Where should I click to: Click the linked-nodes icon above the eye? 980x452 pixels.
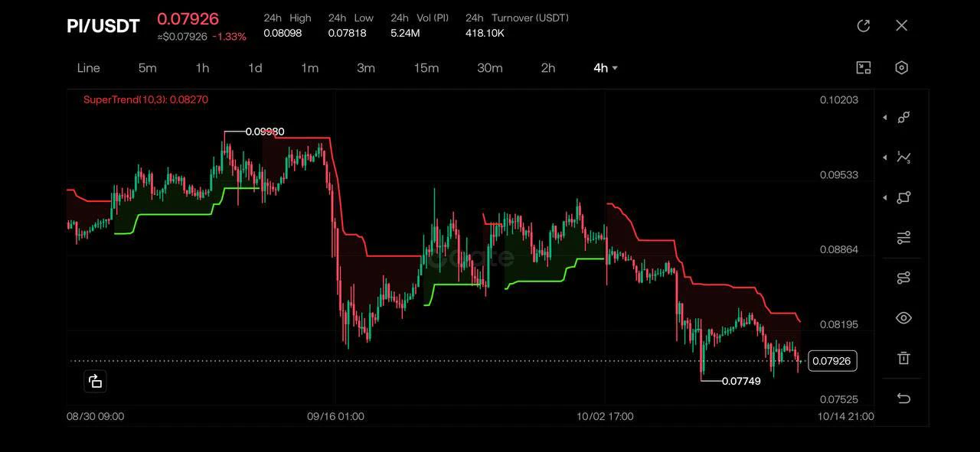click(x=904, y=278)
